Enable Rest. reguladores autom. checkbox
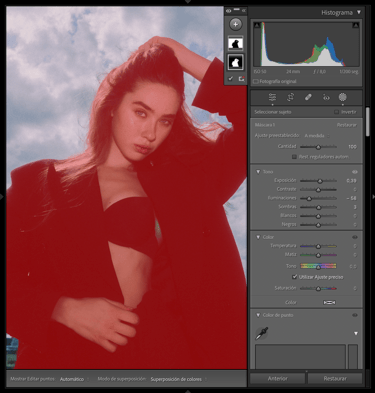The image size is (375, 393). click(294, 157)
